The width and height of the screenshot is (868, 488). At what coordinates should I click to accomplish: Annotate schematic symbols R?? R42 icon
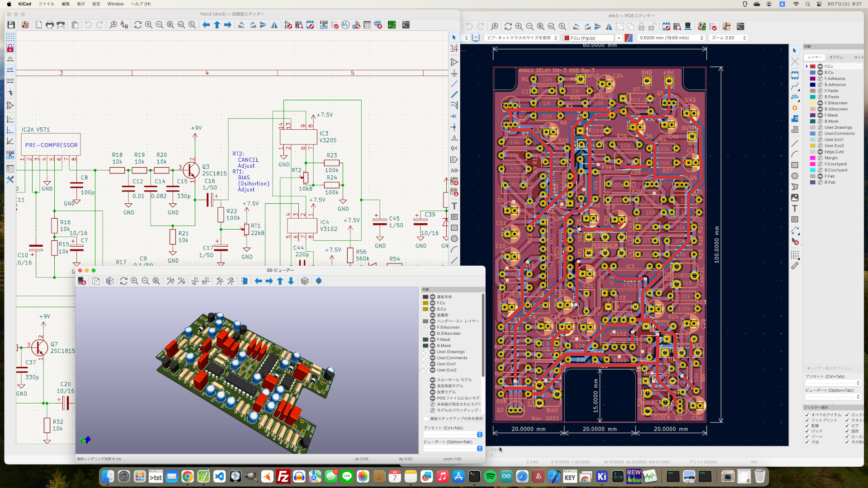click(x=324, y=25)
